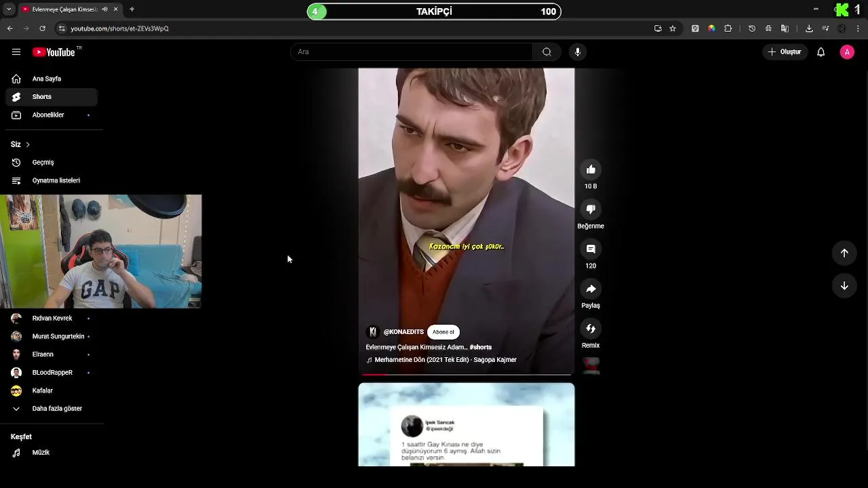The width and height of the screenshot is (868, 488).
Task: Open the next short's tweet thumbnail
Action: (x=467, y=425)
